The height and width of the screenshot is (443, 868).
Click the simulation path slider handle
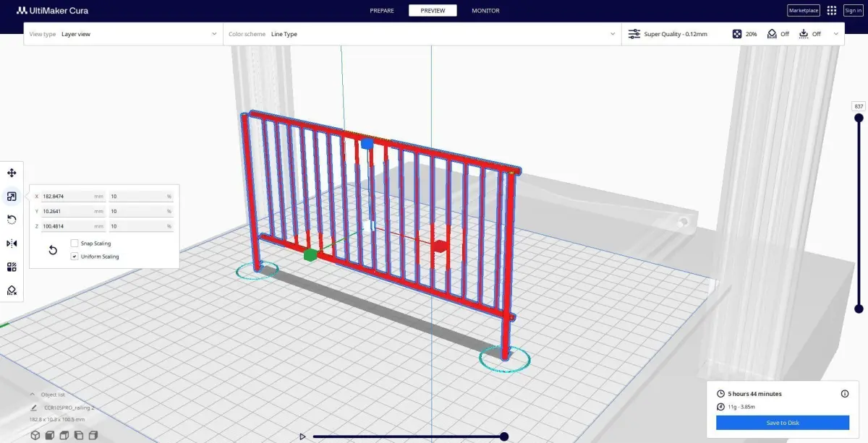(504, 436)
